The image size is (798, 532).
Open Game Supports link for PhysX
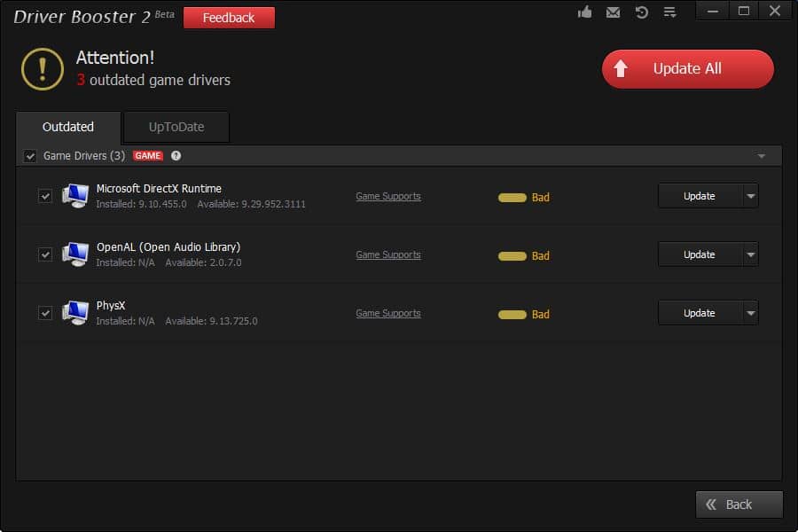tap(388, 313)
